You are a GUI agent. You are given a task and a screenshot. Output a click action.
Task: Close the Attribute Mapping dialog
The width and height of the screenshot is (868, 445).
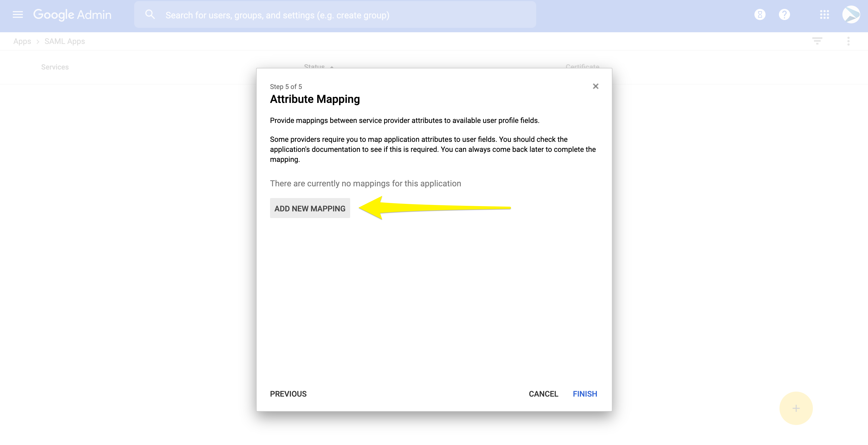[x=596, y=86]
